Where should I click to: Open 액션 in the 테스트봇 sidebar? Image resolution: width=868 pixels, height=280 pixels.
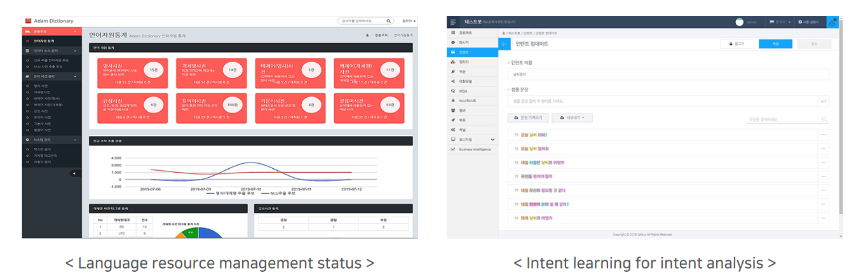[x=472, y=72]
